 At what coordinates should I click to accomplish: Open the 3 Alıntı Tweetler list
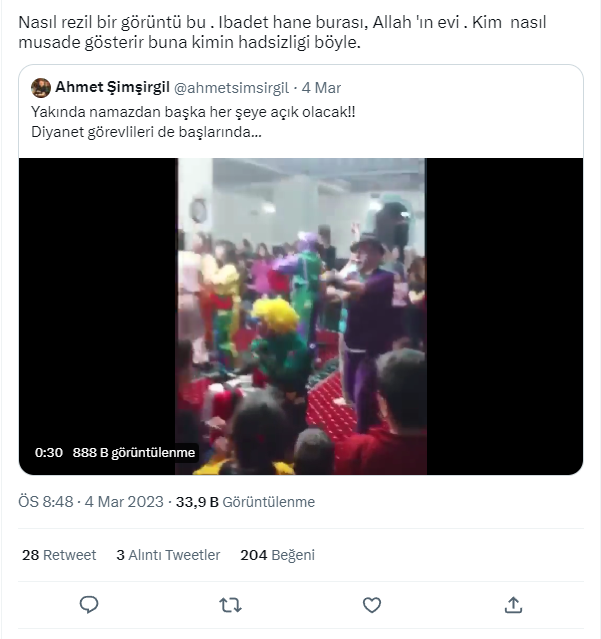[168, 555]
